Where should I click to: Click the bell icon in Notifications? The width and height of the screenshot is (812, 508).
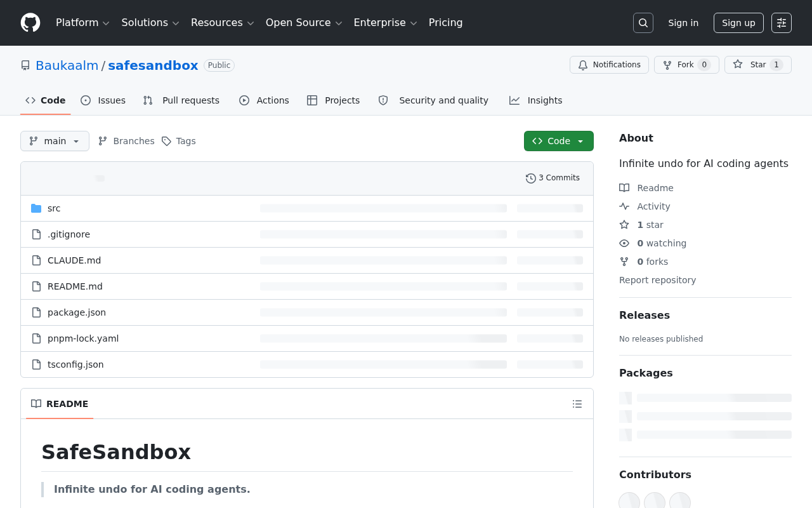[583, 65]
